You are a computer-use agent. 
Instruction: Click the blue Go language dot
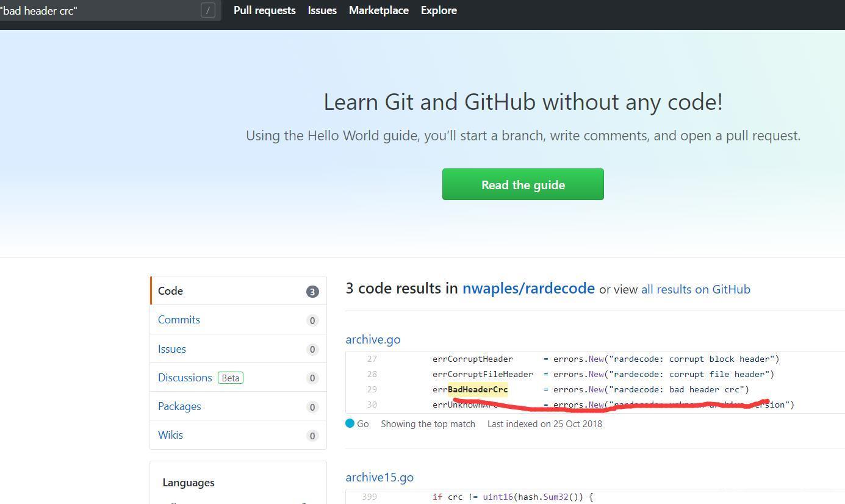tap(350, 423)
